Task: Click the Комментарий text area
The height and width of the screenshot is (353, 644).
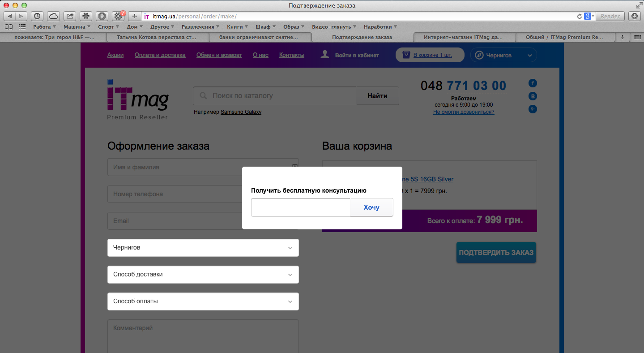Action: (203, 336)
